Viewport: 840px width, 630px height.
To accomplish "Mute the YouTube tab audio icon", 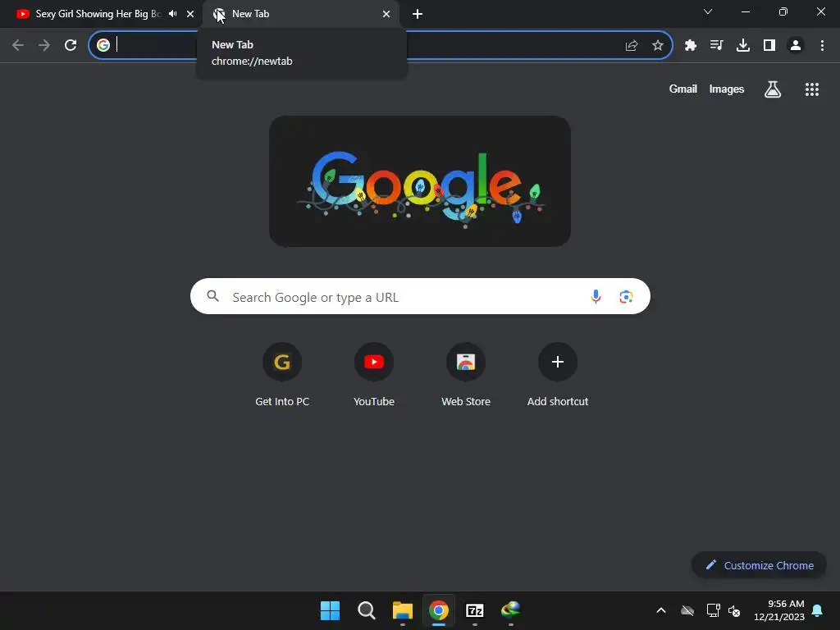I will pyautogui.click(x=172, y=14).
